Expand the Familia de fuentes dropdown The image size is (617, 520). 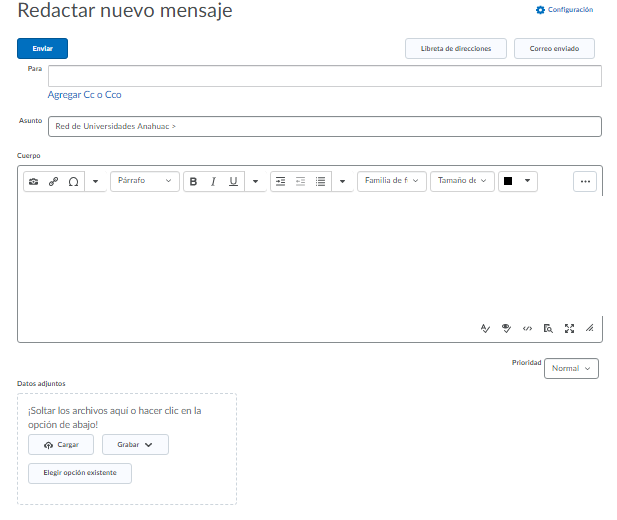pos(391,181)
